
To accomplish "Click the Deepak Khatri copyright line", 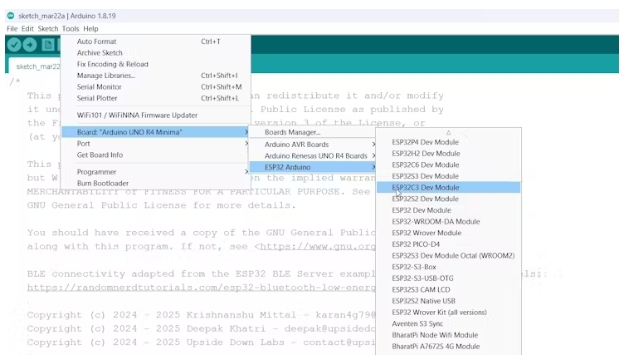I will pos(201,329).
